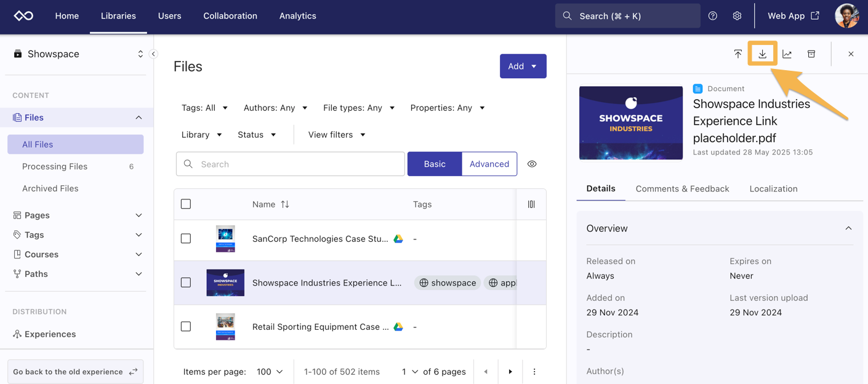
Task: Sort files by Name using sort arrows
Action: coord(285,204)
